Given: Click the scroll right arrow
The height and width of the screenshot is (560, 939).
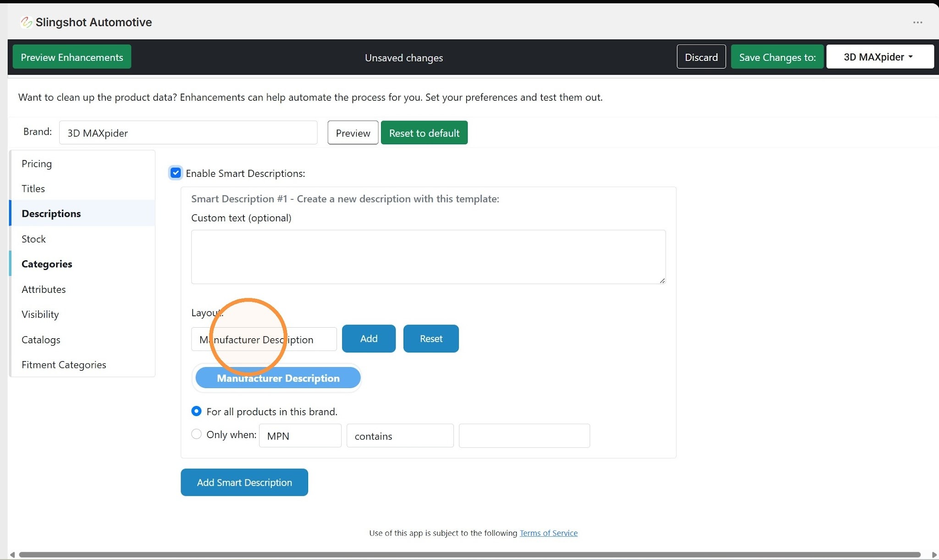Looking at the screenshot, I should click(934, 555).
